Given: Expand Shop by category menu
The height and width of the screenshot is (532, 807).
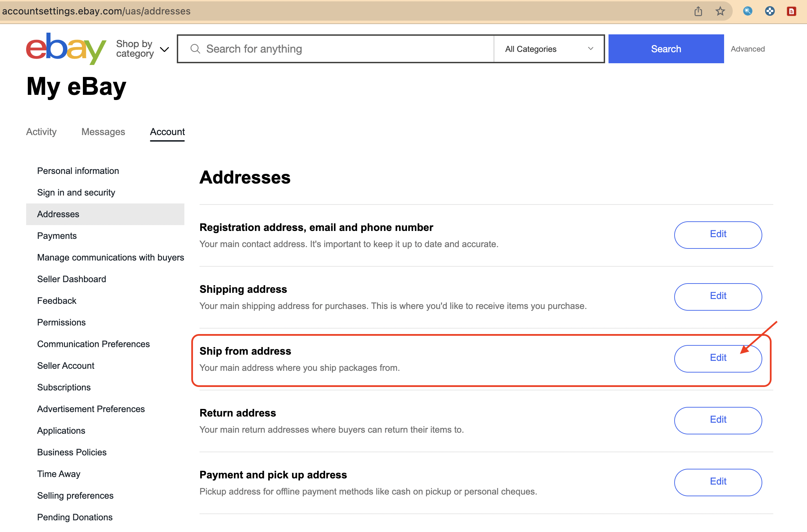Looking at the screenshot, I should click(x=142, y=49).
